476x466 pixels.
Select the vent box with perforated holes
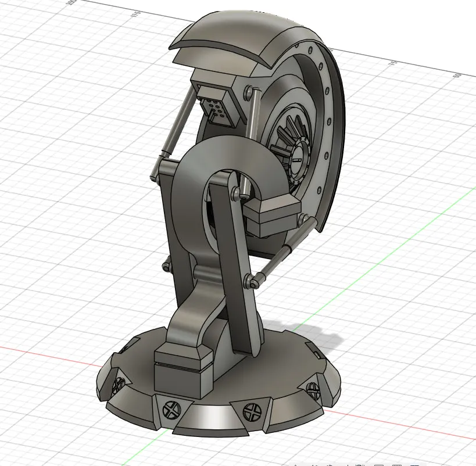216,107
